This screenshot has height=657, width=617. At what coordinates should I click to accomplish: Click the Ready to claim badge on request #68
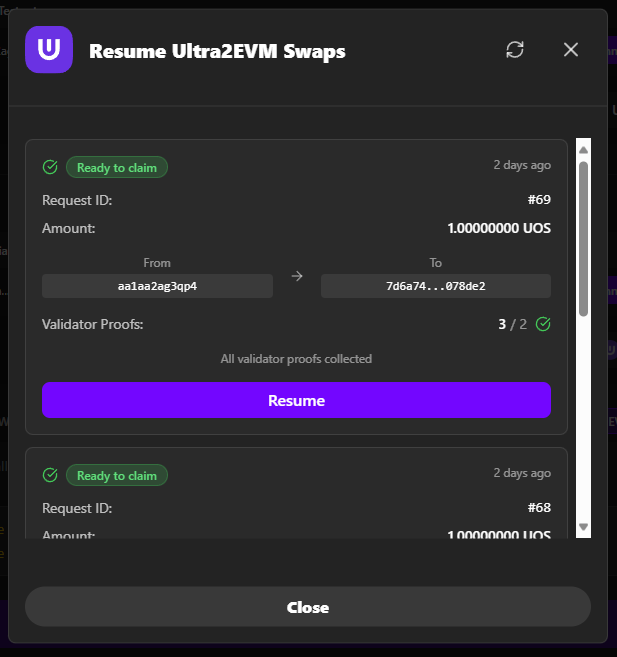pyautogui.click(x=117, y=475)
